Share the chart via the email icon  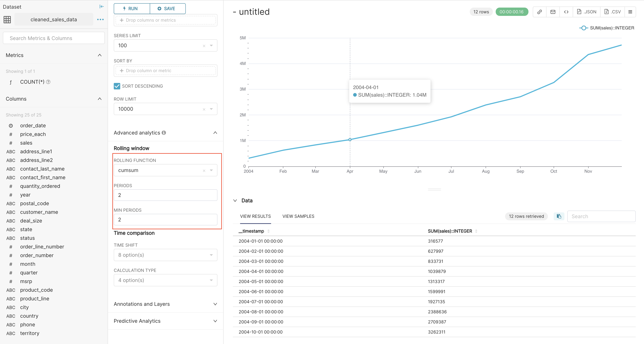point(553,12)
